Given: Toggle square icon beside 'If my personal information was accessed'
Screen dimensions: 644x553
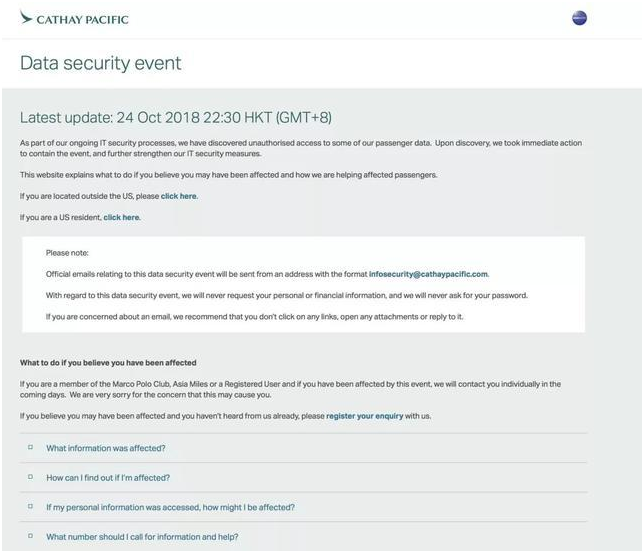Looking at the screenshot, I should (31, 507).
